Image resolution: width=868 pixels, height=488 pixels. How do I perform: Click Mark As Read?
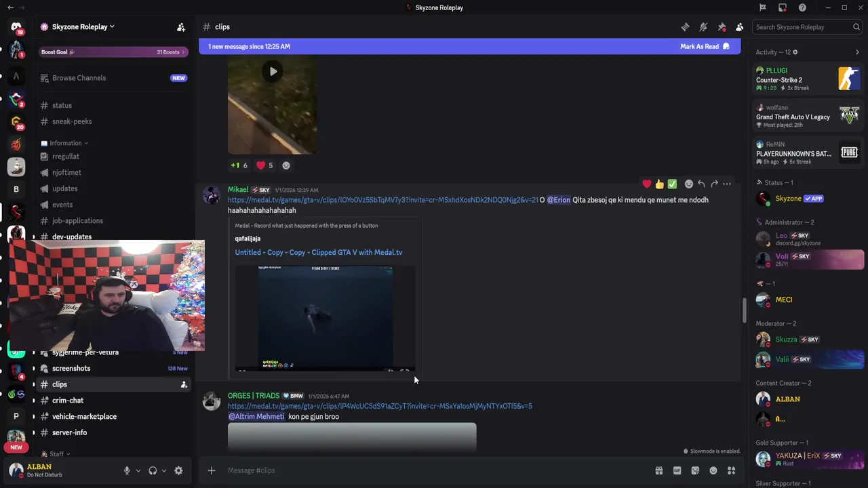coord(705,47)
